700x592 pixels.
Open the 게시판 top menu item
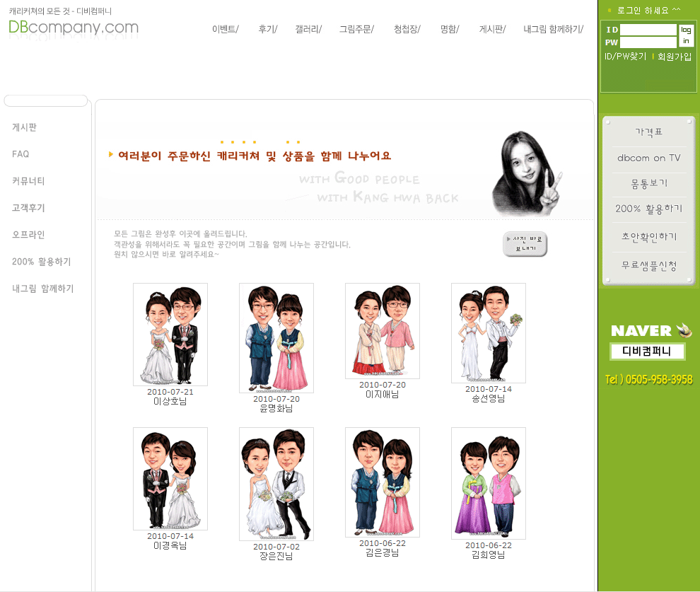(492, 29)
